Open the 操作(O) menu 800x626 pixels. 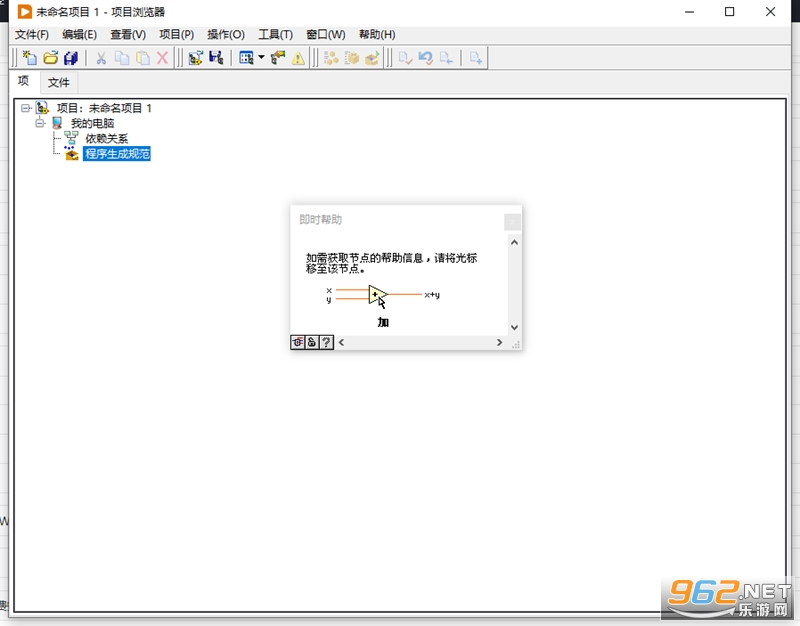tap(226, 35)
